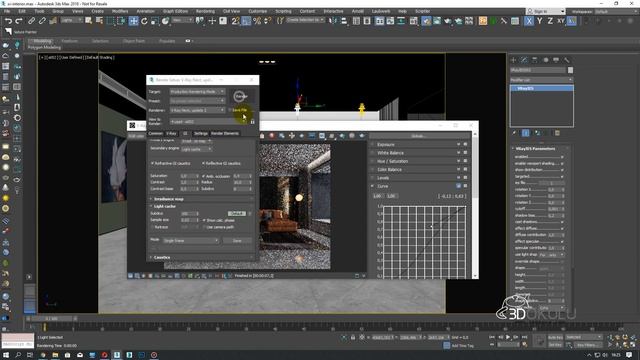The height and width of the screenshot is (360, 640).
Task: Expand the Irradiance map rollout
Action: (202, 199)
